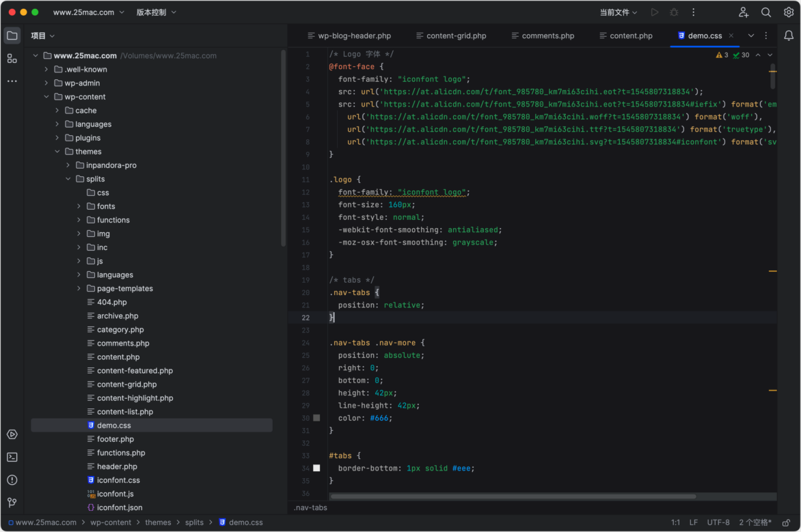This screenshot has height=532, width=801.
Task: Show more tool windows ellipsis
Action: tap(12, 81)
